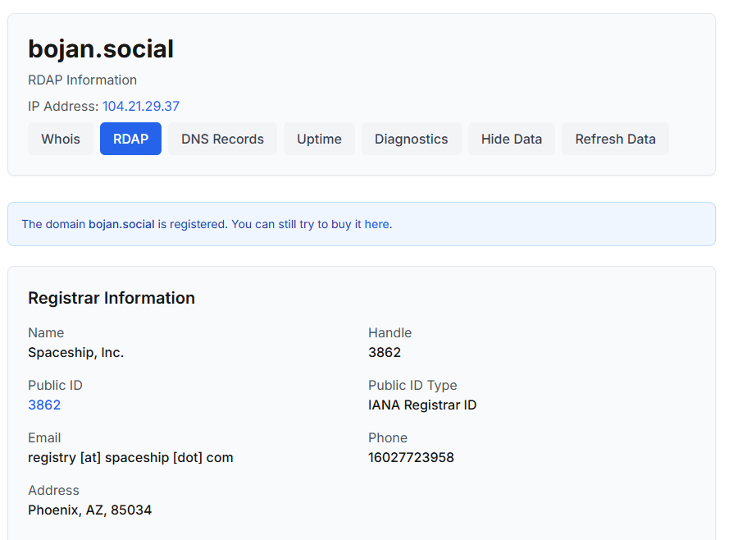The height and width of the screenshot is (540, 756).
Task: Open the Uptime tab
Action: point(319,139)
